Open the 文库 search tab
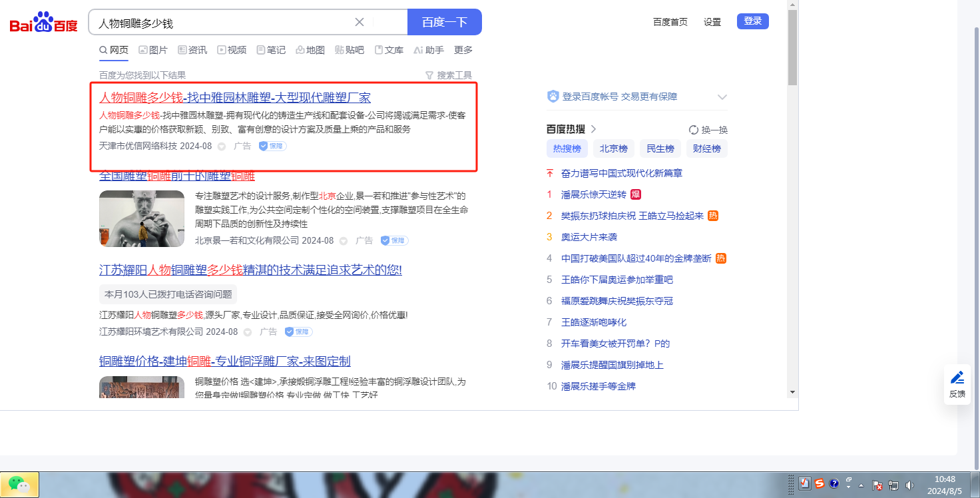 coord(389,50)
